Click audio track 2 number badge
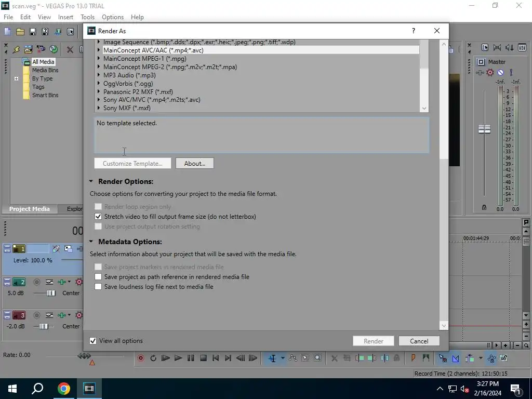This screenshot has width=532, height=399. (19, 282)
